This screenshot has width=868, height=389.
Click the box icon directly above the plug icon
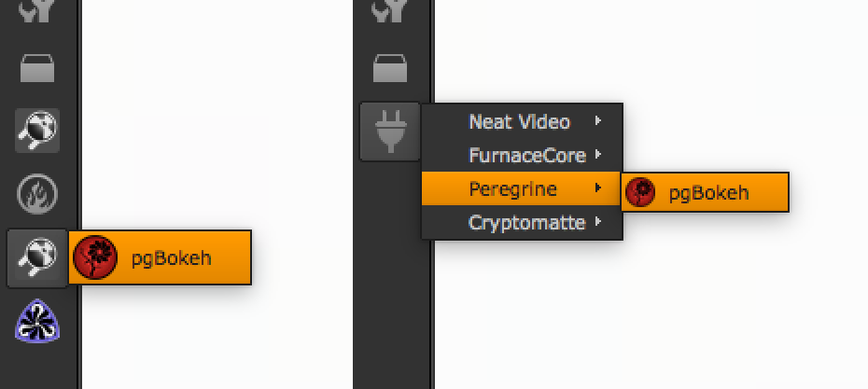[x=390, y=68]
